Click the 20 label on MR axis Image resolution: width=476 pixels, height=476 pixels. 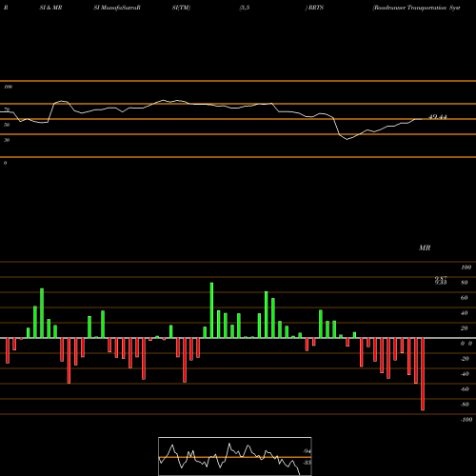click(465, 328)
